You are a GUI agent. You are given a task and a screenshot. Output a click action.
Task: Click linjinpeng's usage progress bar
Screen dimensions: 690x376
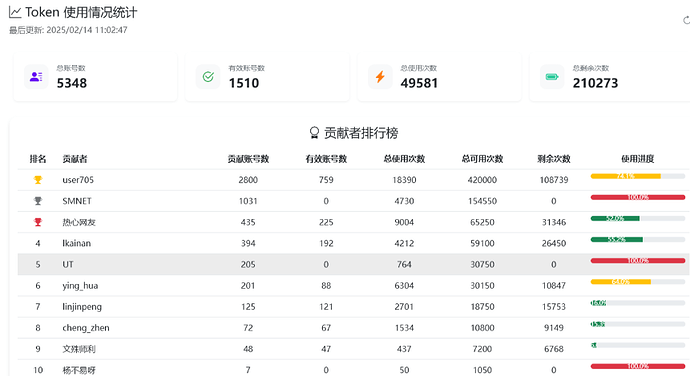(638, 303)
